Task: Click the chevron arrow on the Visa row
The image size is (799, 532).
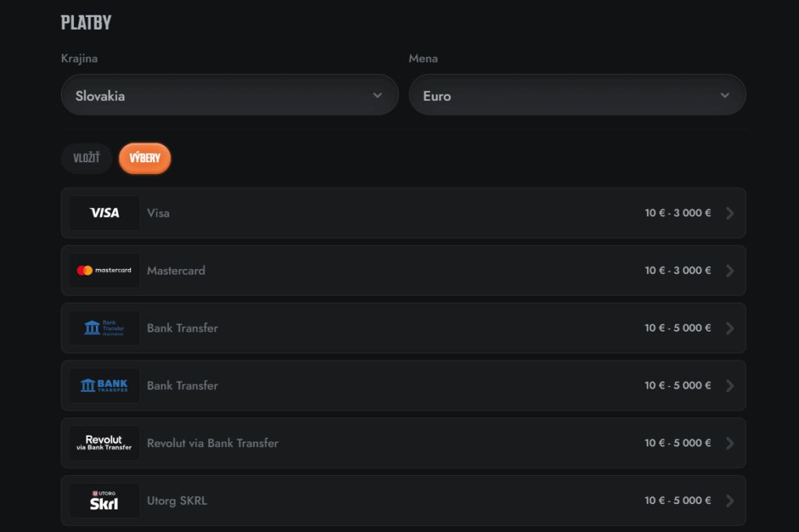Action: (x=730, y=213)
